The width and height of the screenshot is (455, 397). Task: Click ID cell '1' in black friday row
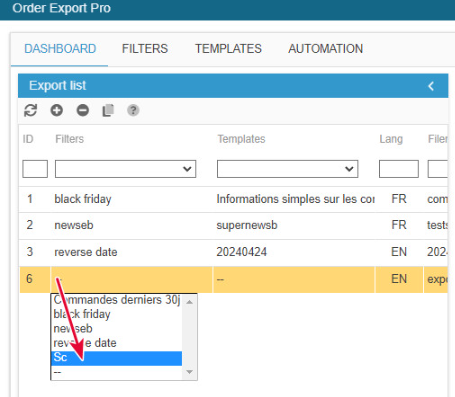pos(35,199)
